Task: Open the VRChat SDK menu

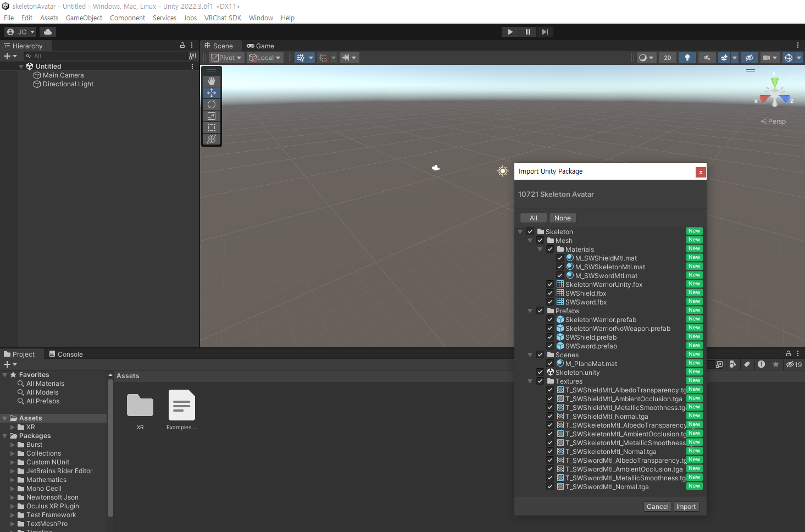Action: click(x=223, y=18)
